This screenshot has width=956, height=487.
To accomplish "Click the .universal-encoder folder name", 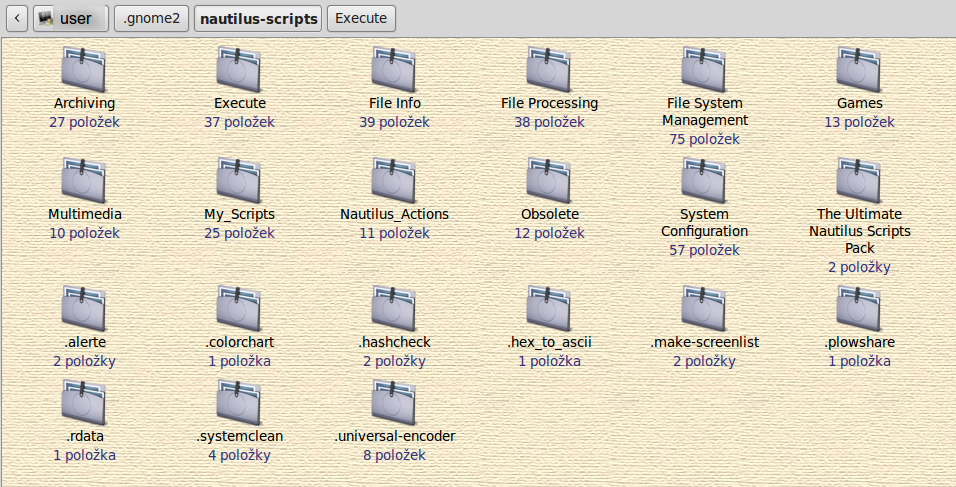I will [x=394, y=436].
